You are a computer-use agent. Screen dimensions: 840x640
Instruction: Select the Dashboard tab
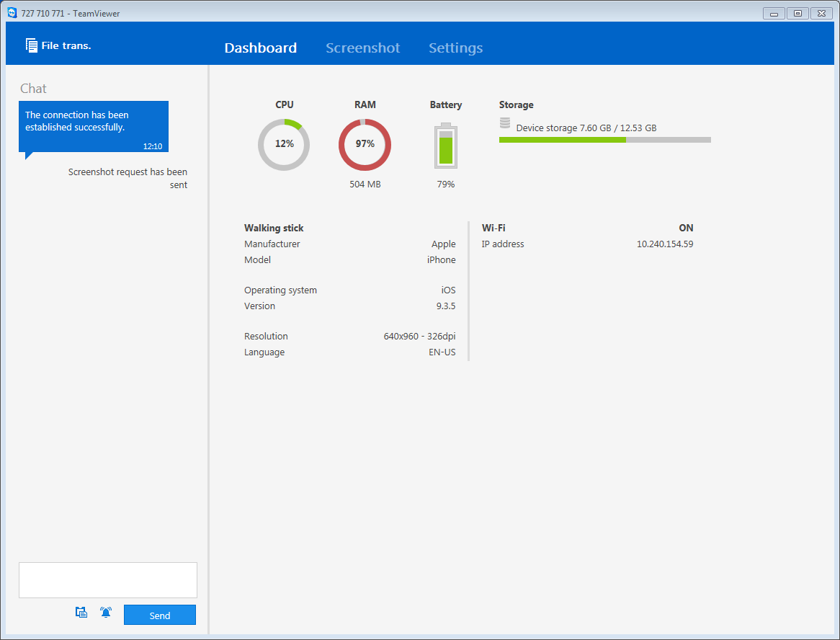click(260, 48)
